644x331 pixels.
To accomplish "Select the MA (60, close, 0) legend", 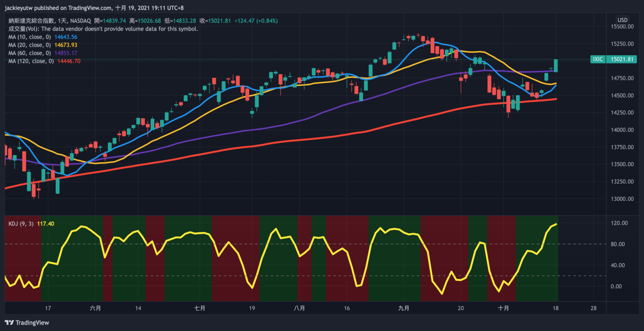I will tap(29, 53).
